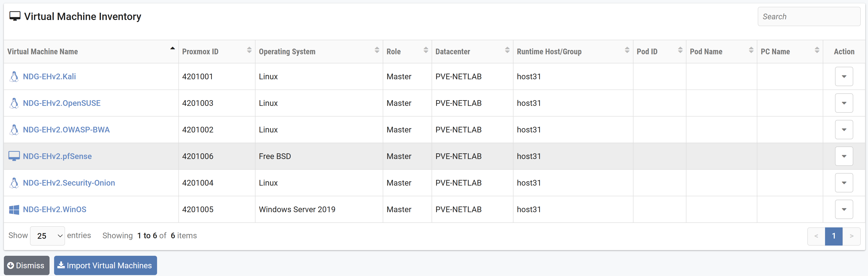Screen dimensions: 868x276
Task: Click PVE-NETLAB in the NDG-EHv2.WinOS row
Action: pos(458,210)
